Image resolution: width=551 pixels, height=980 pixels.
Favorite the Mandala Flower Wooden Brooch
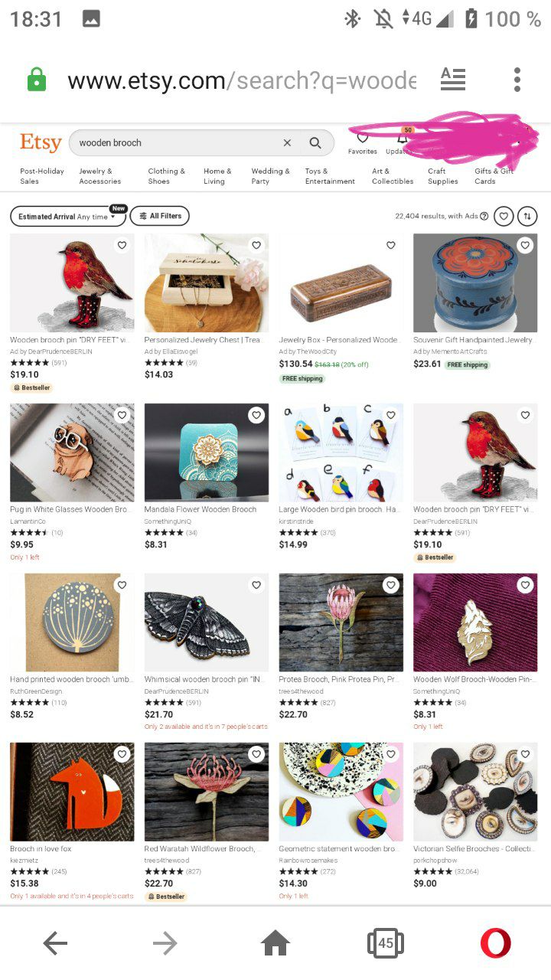click(x=256, y=416)
